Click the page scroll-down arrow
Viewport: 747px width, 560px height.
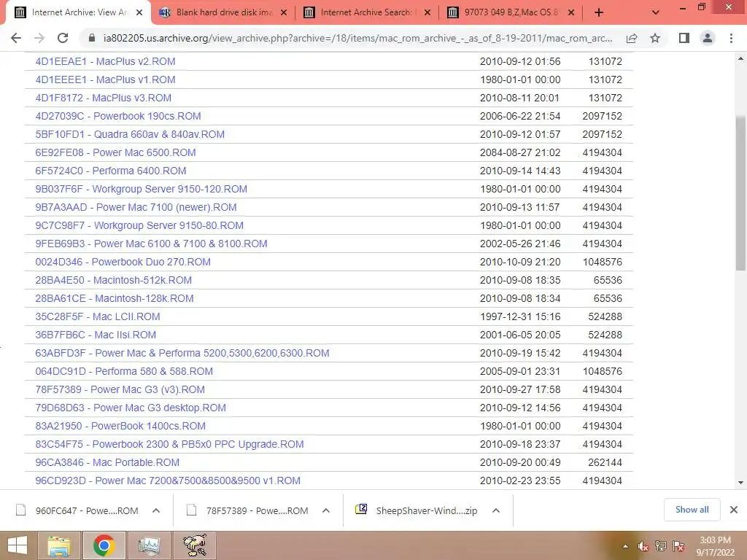741,483
